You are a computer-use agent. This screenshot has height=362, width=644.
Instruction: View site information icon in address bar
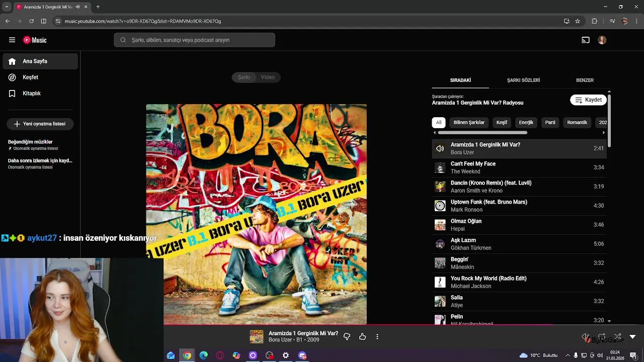click(58, 21)
